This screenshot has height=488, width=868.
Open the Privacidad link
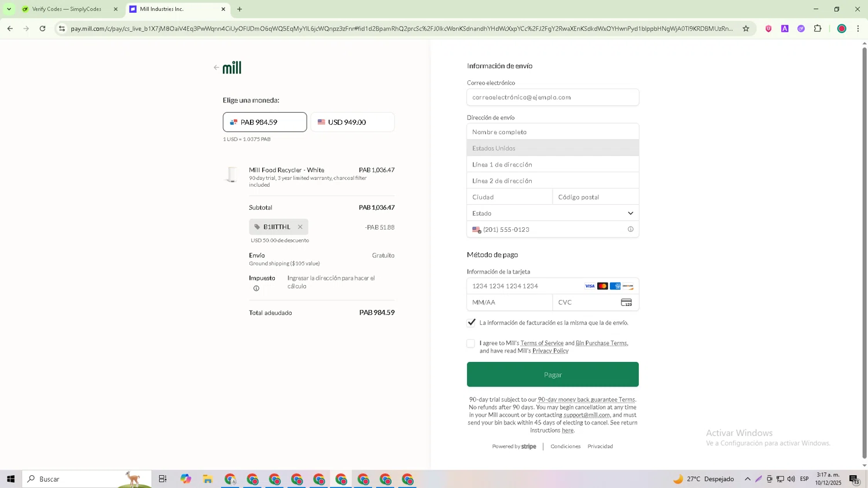[600, 446]
